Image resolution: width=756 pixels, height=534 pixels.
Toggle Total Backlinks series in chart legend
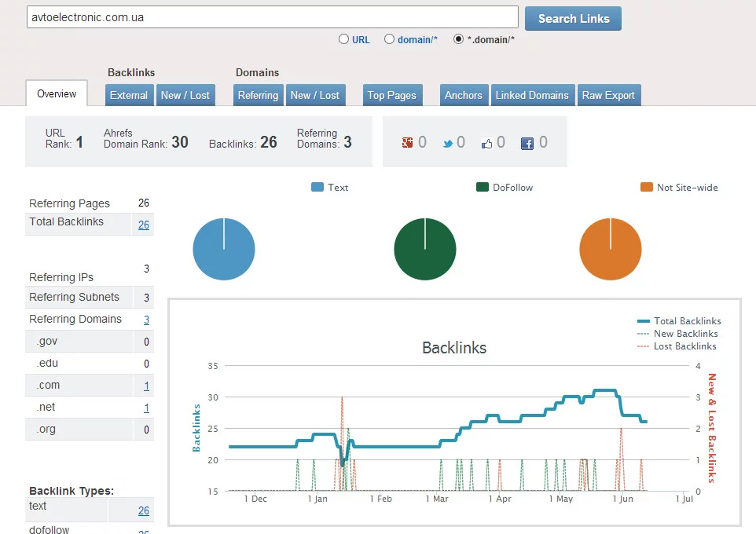point(679,321)
